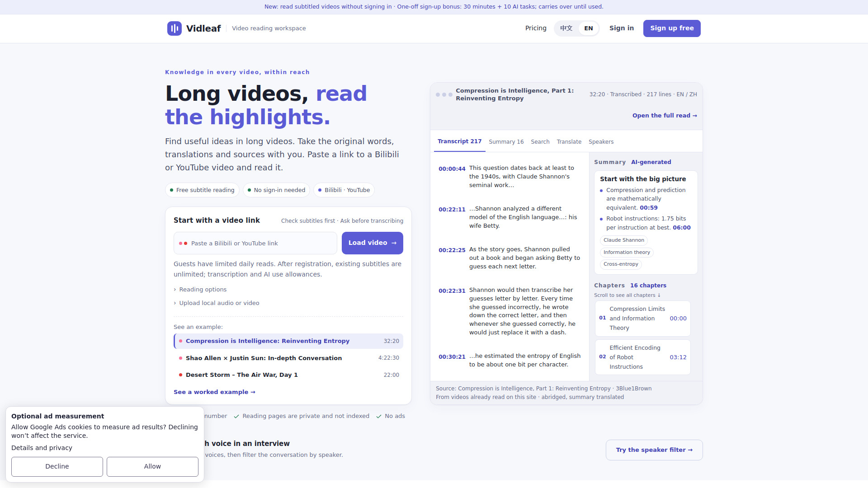The image size is (868, 488).
Task: Jump to transcript timestamp 00:00:44
Action: [x=452, y=169]
